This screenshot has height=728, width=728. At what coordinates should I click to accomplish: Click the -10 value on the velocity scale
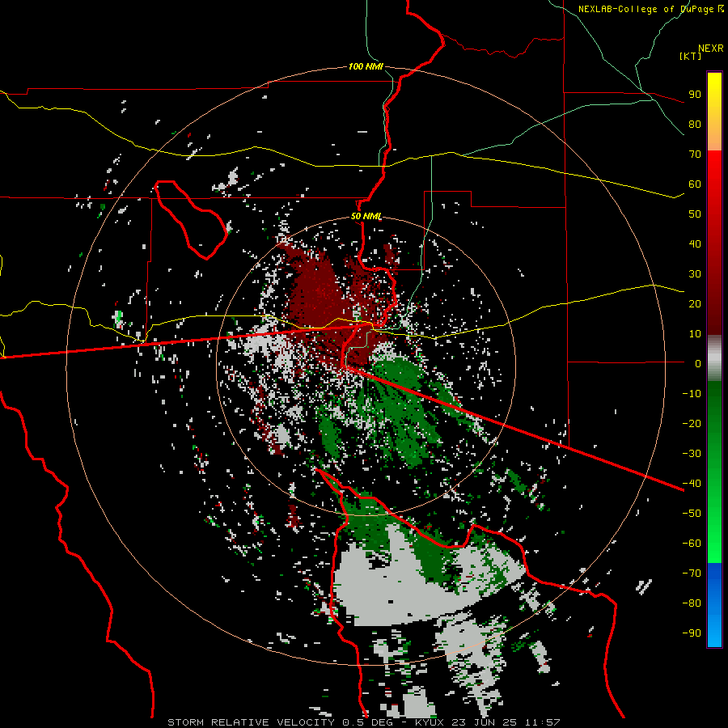[x=692, y=394]
